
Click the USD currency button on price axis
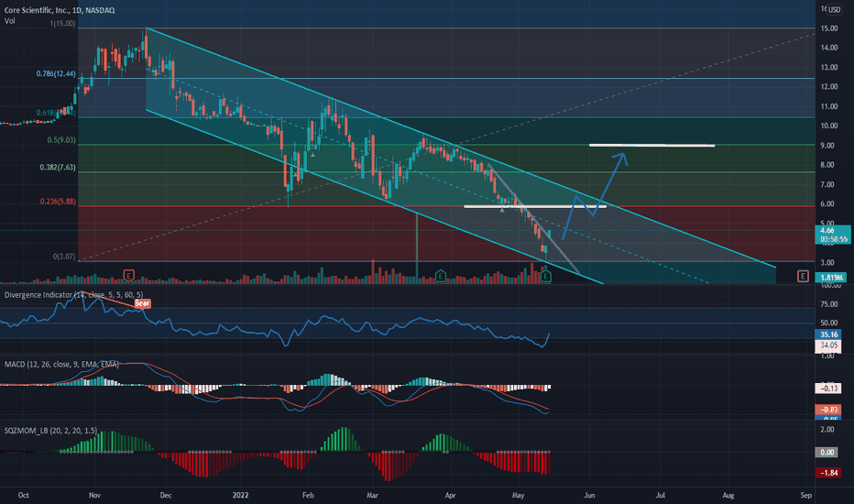tap(835, 10)
